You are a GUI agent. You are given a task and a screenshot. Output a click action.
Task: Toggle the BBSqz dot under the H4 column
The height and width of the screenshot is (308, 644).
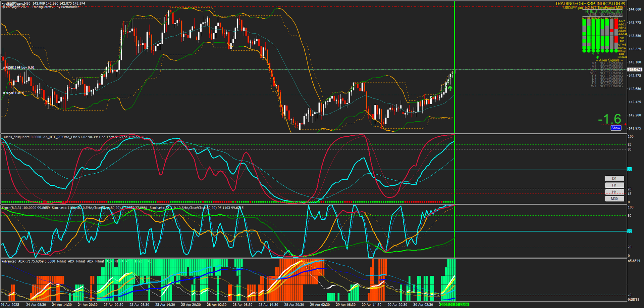(607, 51)
